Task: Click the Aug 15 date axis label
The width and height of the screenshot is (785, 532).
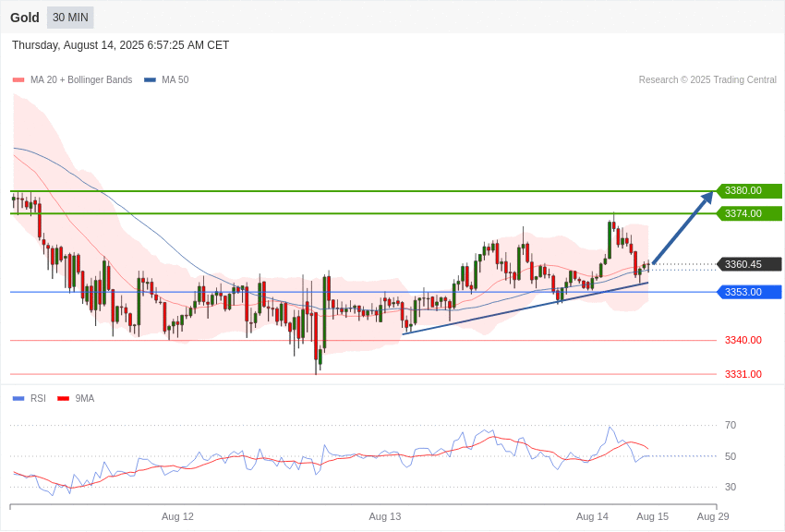Action: [652, 516]
